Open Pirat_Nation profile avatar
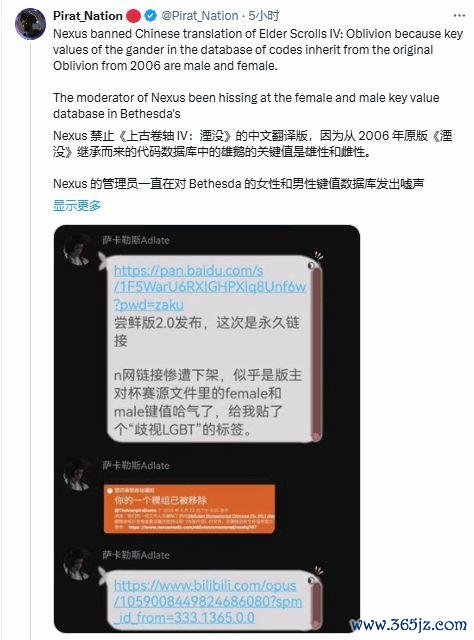This screenshot has height=640, width=474. coord(30,23)
